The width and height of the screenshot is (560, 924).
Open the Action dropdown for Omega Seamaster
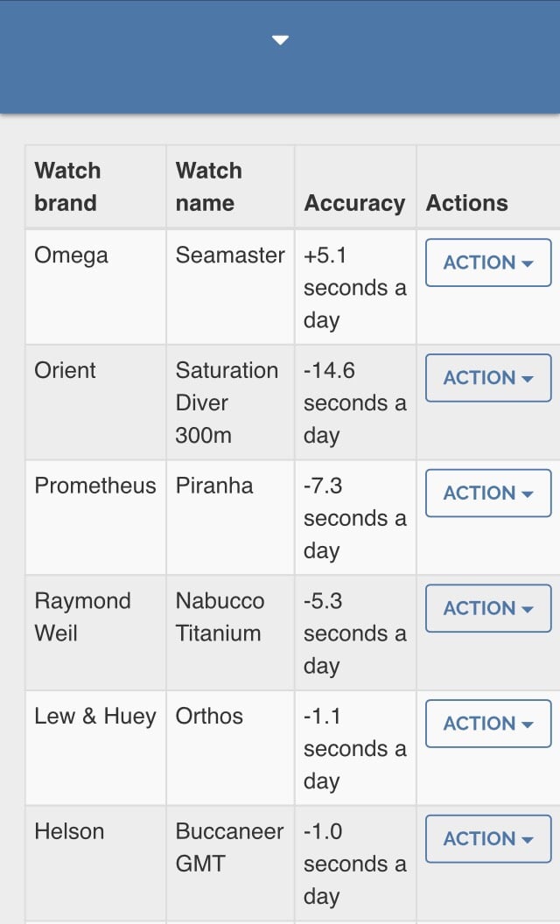coord(488,262)
